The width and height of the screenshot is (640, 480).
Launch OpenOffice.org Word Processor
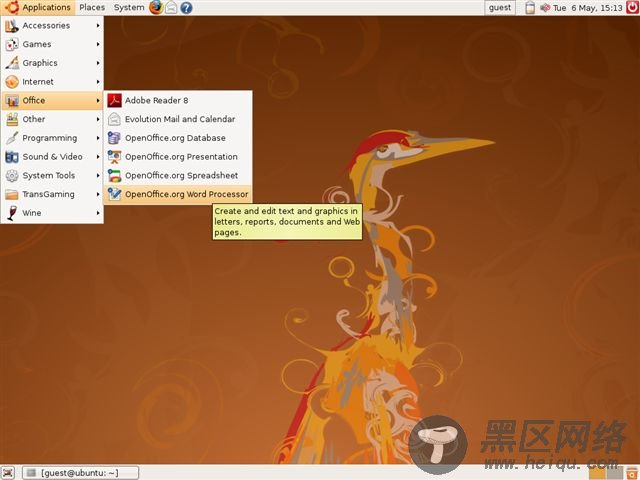click(178, 194)
